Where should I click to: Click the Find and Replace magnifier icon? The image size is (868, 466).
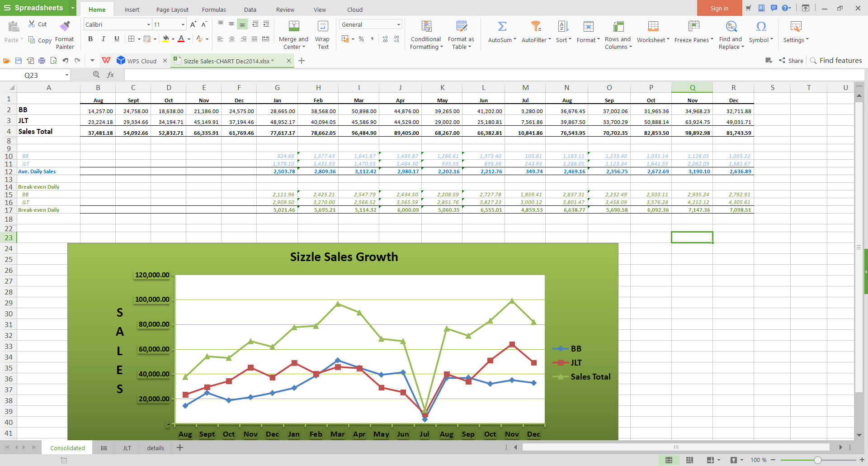(x=731, y=26)
